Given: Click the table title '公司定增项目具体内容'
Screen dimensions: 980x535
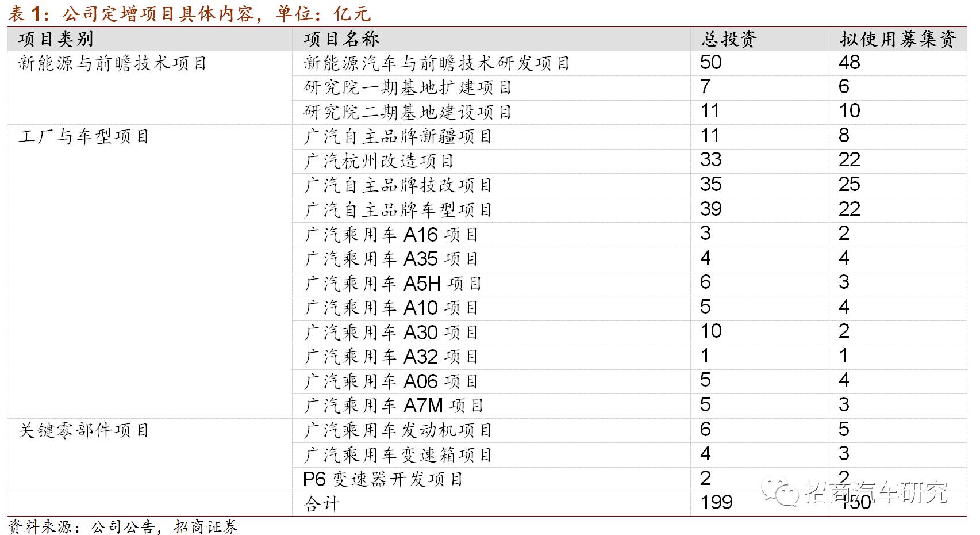Looking at the screenshot, I should 157,13.
